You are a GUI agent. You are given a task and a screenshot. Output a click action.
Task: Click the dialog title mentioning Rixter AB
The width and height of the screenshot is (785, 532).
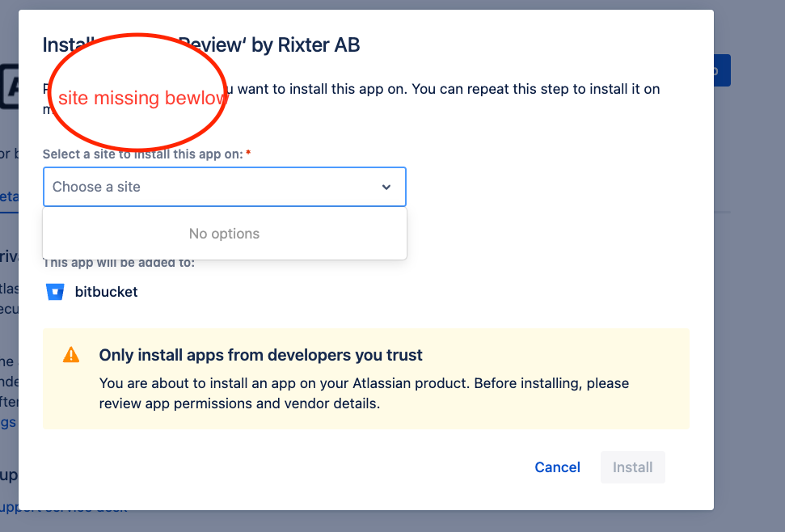pos(200,45)
